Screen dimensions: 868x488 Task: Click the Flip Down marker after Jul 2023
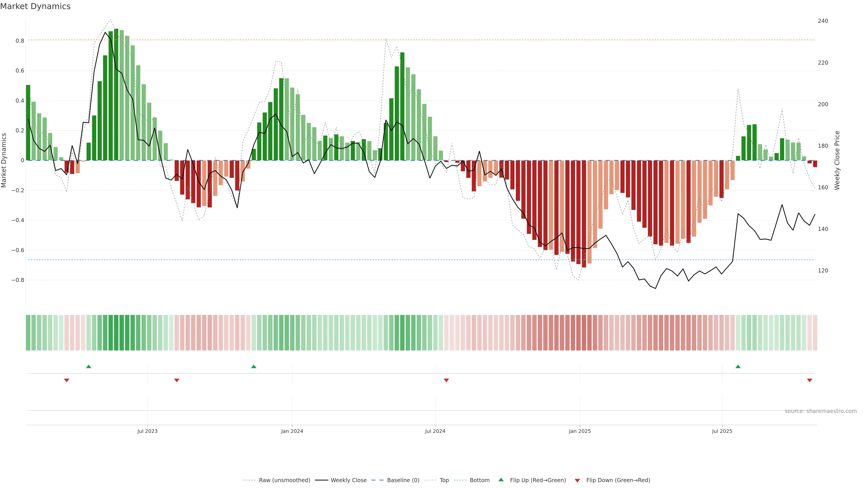pyautogui.click(x=177, y=380)
